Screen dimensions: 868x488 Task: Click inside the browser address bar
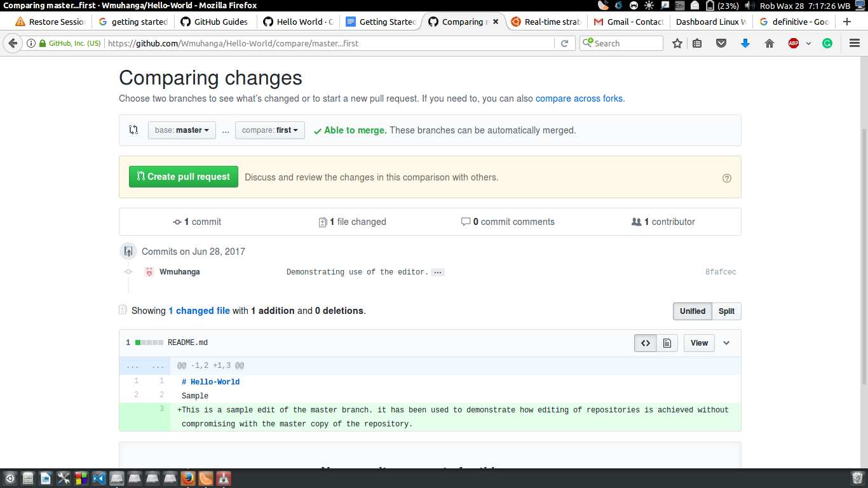click(318, 43)
